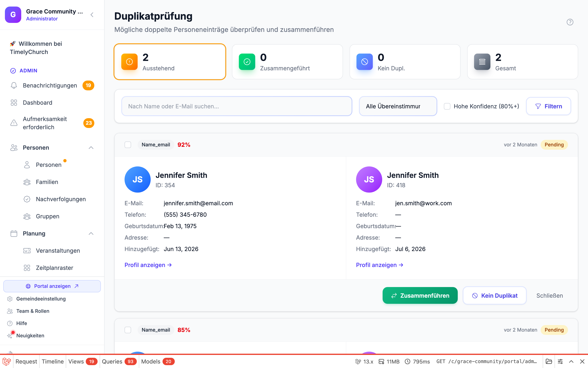Open the Hilfe sidebar link
Viewport: 588px width, 368px height.
click(21, 323)
